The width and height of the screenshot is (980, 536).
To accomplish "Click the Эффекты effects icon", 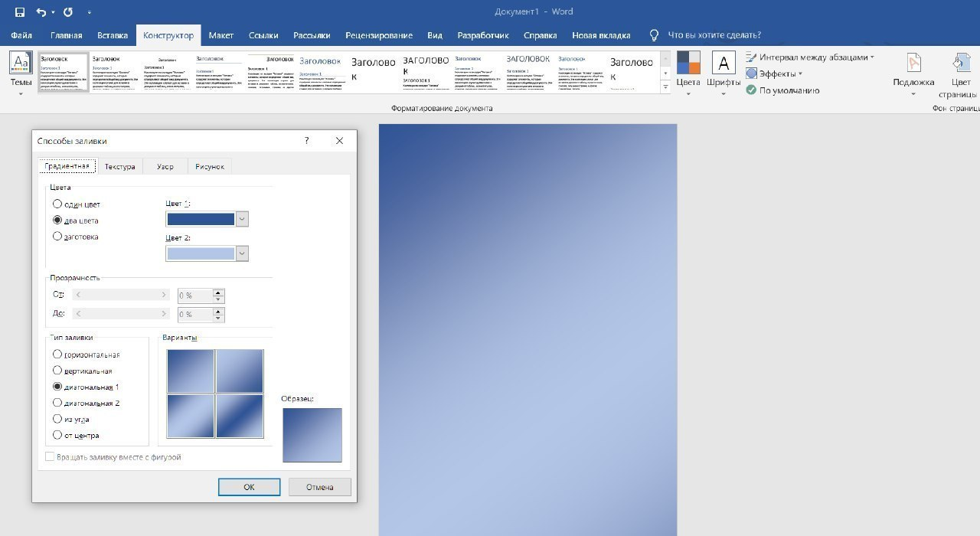I will tap(752, 74).
